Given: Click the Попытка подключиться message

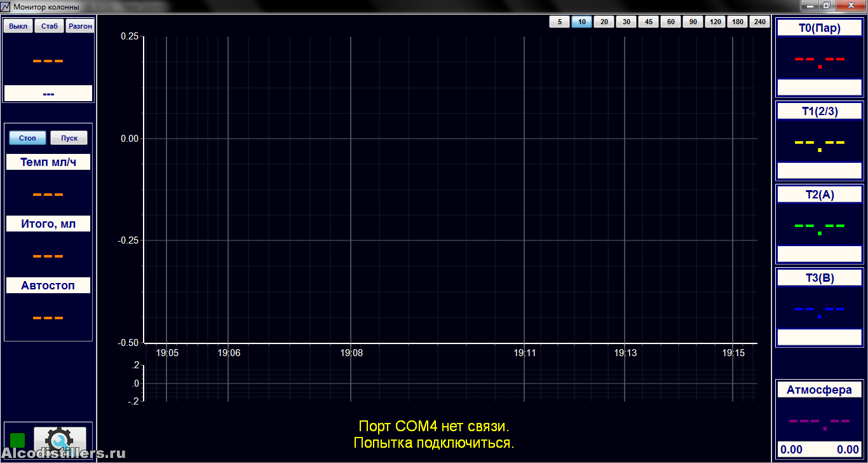Looking at the screenshot, I should click(434, 443).
